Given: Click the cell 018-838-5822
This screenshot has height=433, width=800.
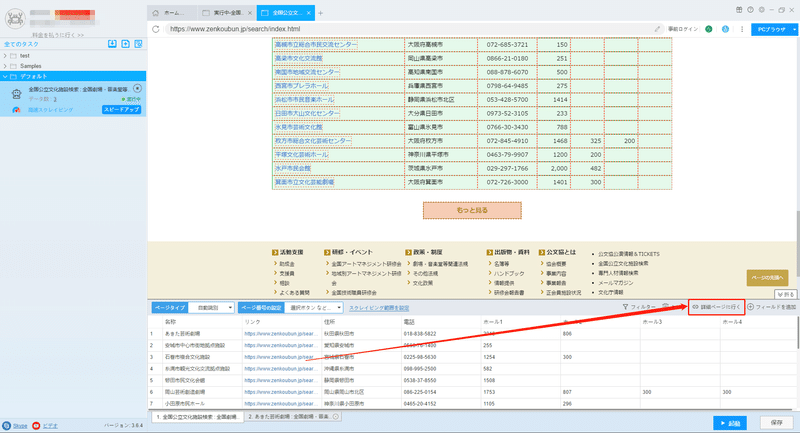Looking at the screenshot, I should point(420,334).
